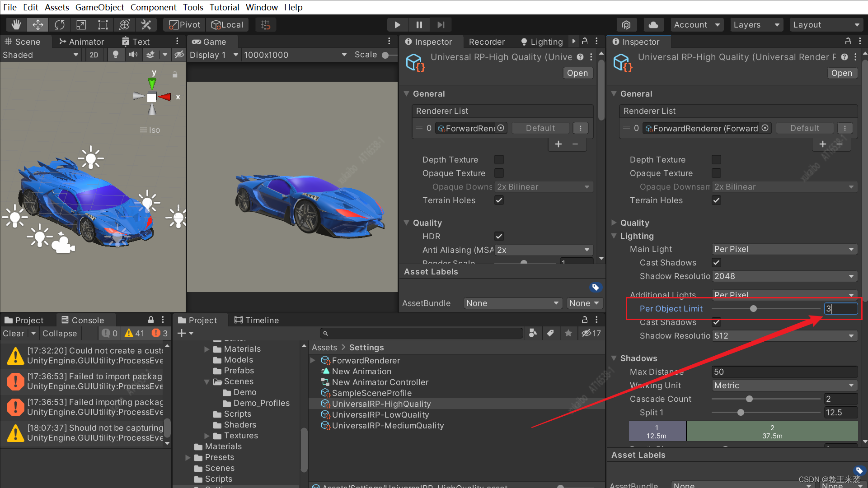Toggle Opaque Texture in right Inspector
The width and height of the screenshot is (868, 488).
point(716,173)
